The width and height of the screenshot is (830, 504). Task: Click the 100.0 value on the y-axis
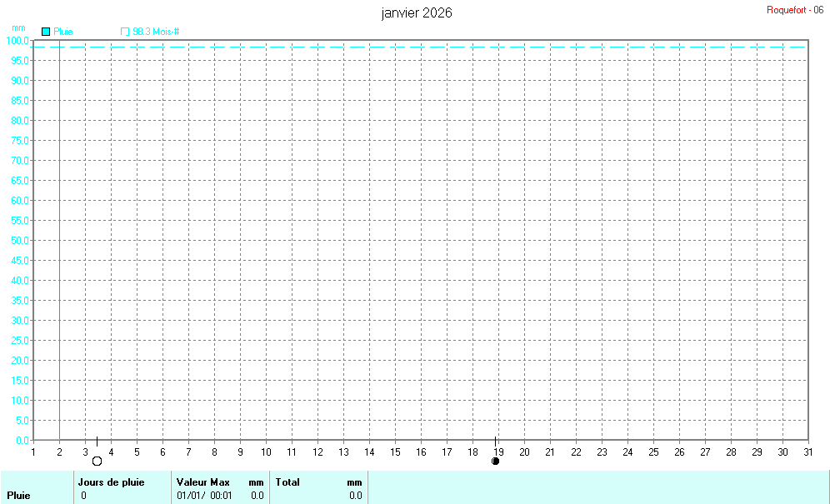click(17, 40)
